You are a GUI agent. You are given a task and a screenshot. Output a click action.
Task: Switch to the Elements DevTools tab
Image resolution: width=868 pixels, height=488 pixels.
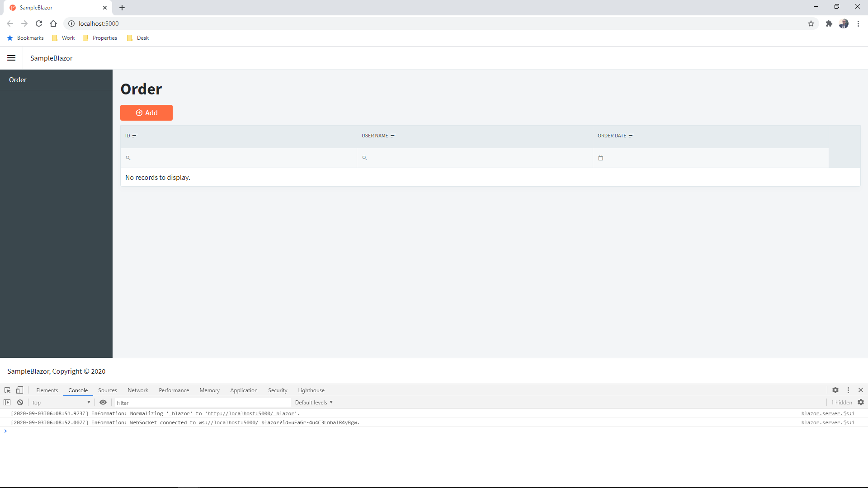[x=47, y=390]
